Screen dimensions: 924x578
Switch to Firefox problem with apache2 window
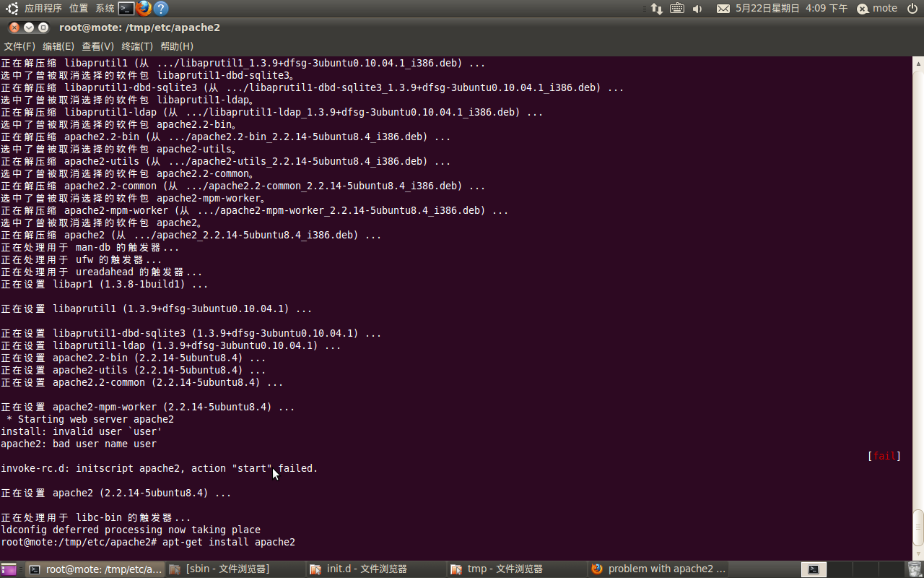pos(657,569)
